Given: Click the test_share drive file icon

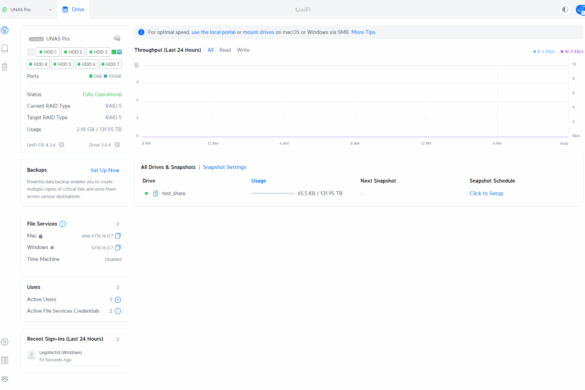Looking at the screenshot, I should point(156,193).
